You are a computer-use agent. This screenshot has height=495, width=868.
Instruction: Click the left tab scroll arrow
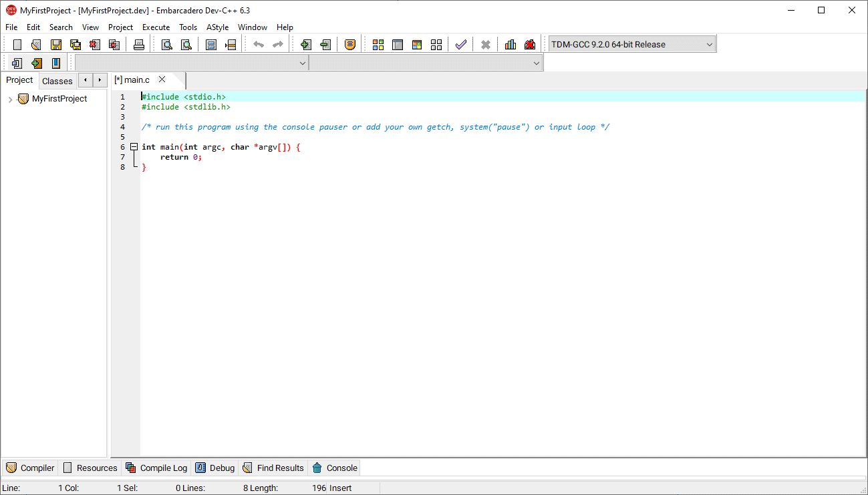86,80
